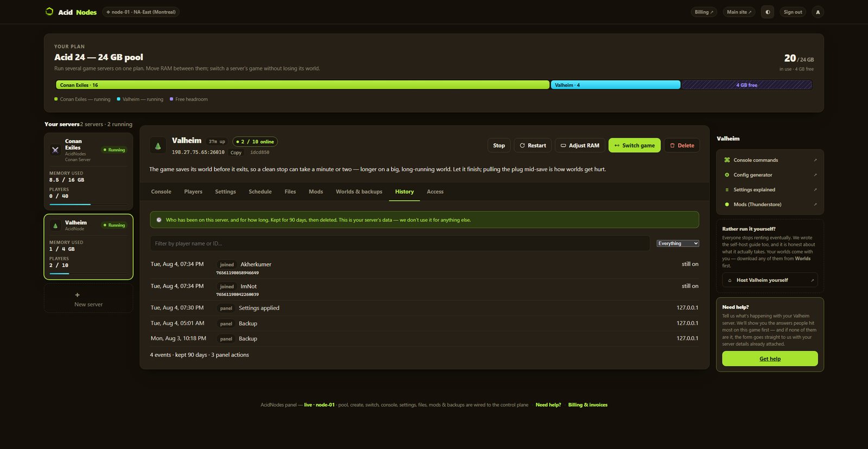Viewport: 868px width, 449px height.
Task: Click the Conan Exiles crossed-swords server icon
Action: (x=55, y=150)
